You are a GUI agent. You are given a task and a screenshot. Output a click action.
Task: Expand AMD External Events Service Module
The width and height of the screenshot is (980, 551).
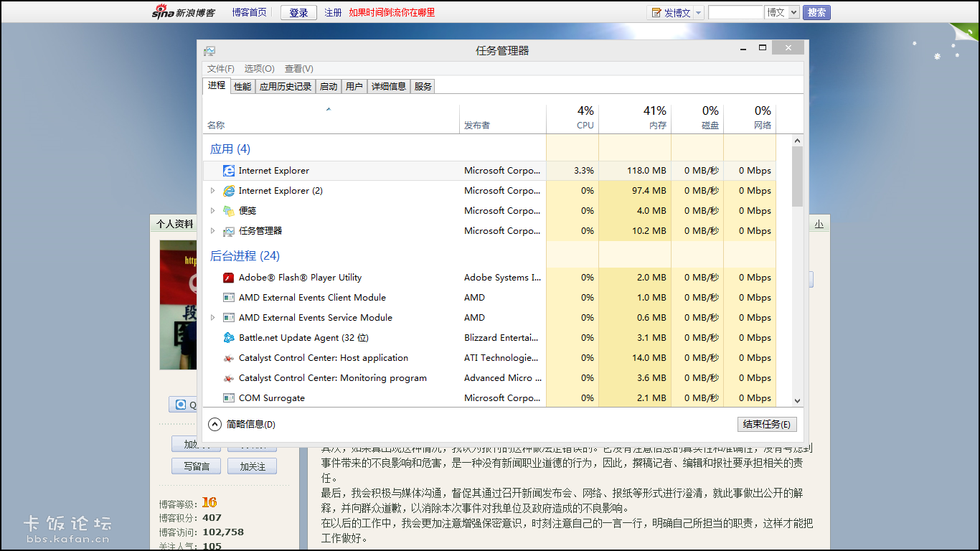point(212,318)
